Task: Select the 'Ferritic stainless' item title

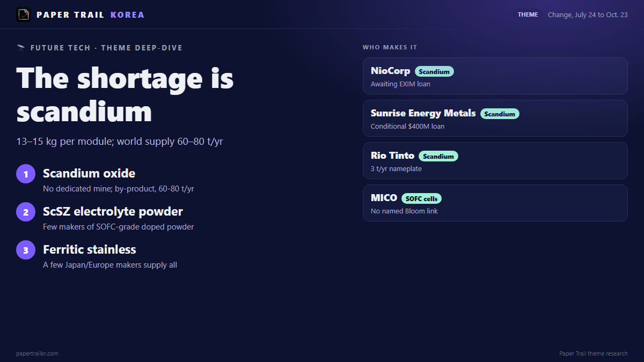Action: click(90, 249)
